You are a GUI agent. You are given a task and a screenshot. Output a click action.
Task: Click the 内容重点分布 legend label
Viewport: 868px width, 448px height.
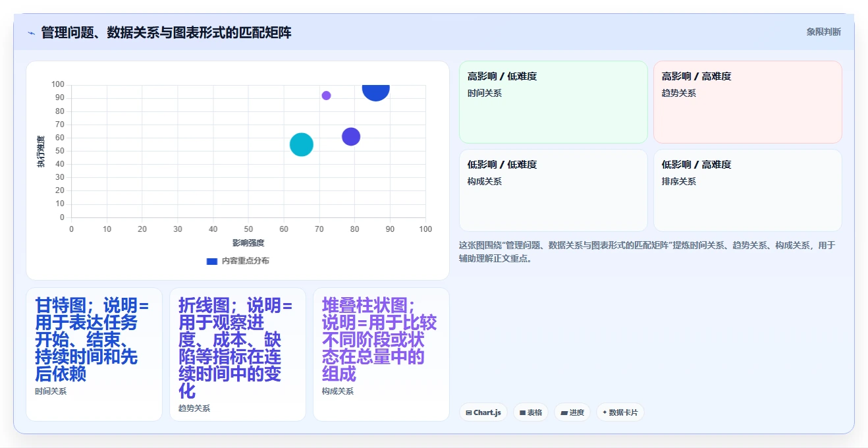pyautogui.click(x=245, y=261)
